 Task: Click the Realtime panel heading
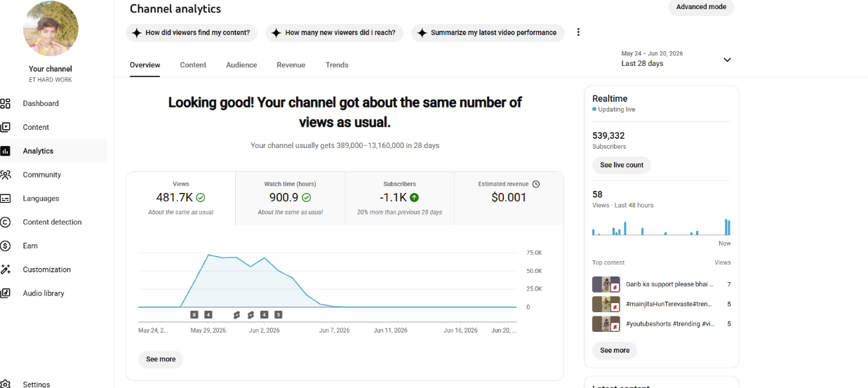610,98
